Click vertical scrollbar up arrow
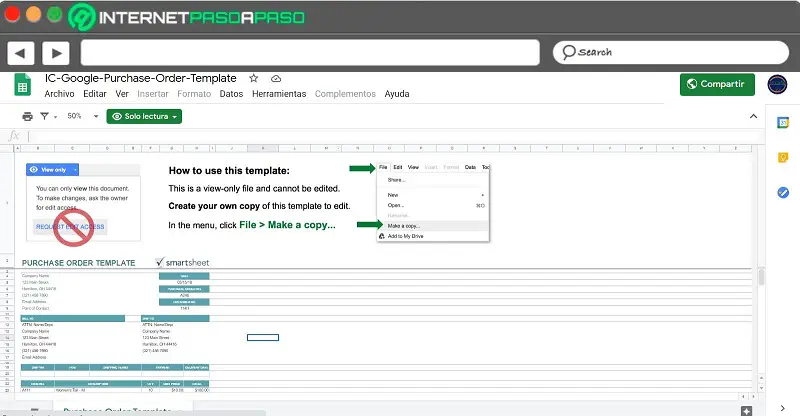The width and height of the screenshot is (800, 416). point(761,378)
